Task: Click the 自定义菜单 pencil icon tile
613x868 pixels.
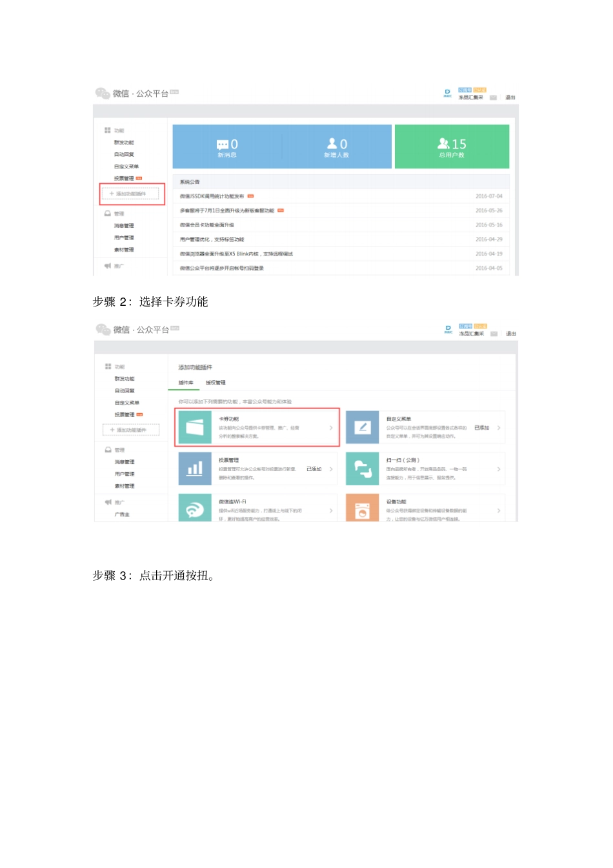Action: (x=363, y=427)
